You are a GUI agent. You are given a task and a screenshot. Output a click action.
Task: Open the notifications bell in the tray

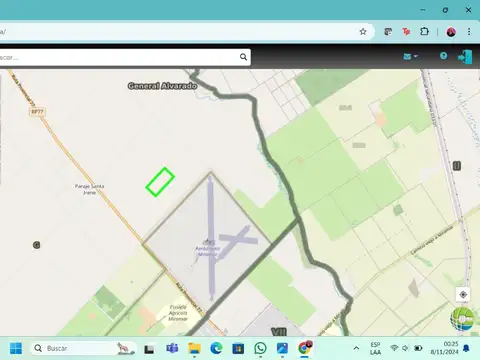click(466, 349)
